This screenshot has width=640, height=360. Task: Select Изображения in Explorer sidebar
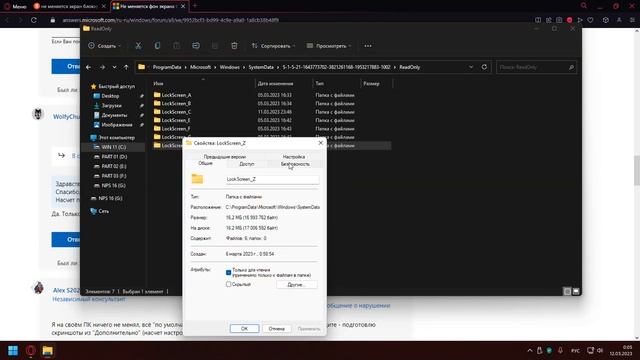(x=117, y=125)
